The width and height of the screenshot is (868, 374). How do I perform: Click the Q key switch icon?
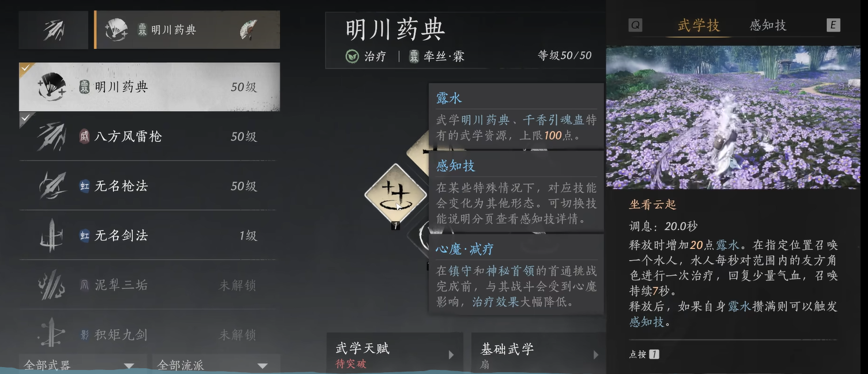point(635,25)
